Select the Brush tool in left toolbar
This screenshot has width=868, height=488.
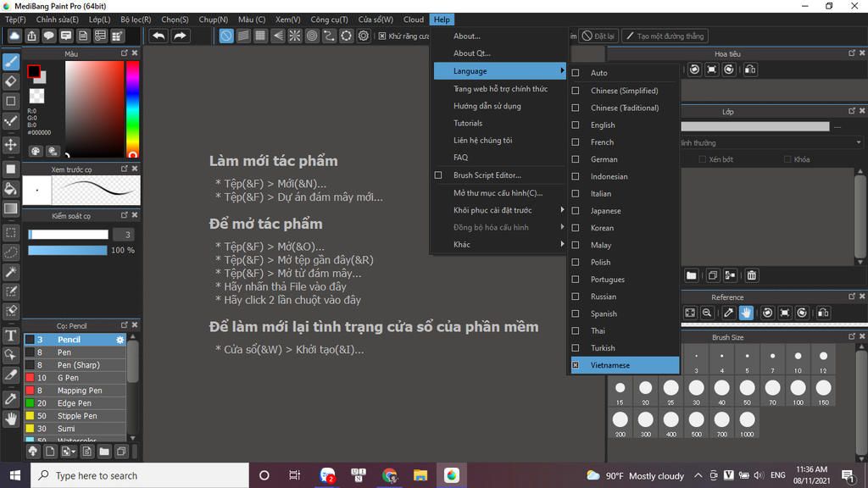pyautogui.click(x=11, y=61)
